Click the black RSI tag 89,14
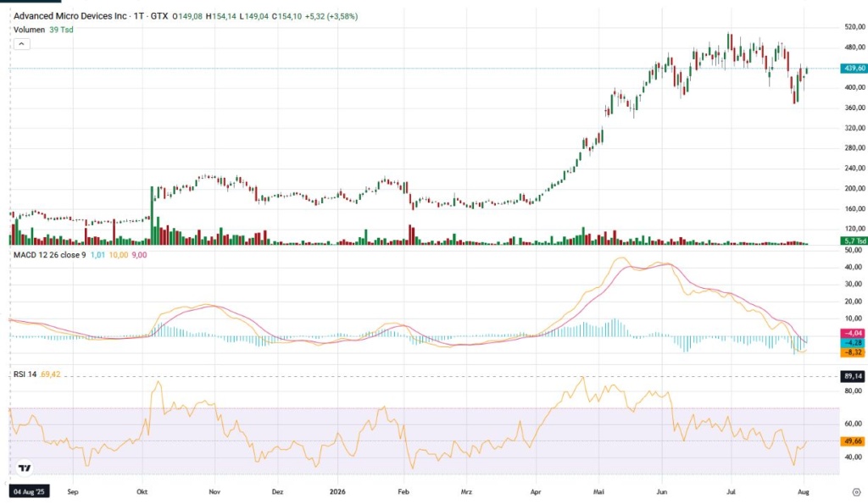This screenshot has height=504, width=868. coord(853,377)
